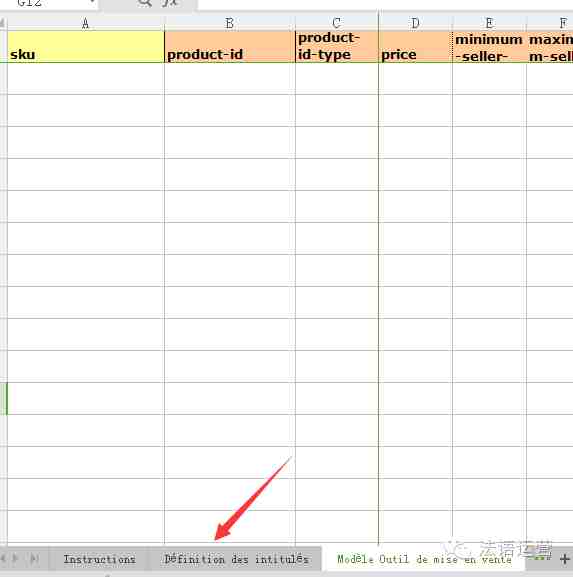This screenshot has height=577, width=573.
Task: Select column B header
Action: (x=230, y=23)
